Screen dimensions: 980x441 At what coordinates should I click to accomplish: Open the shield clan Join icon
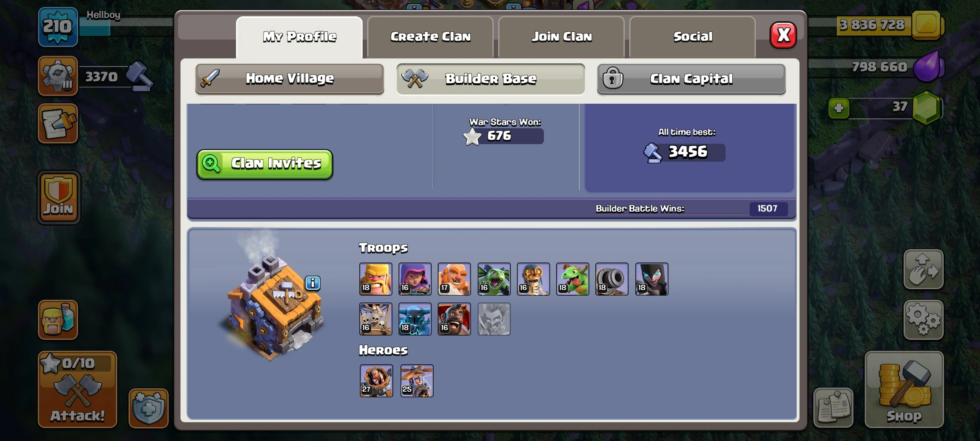tap(59, 198)
